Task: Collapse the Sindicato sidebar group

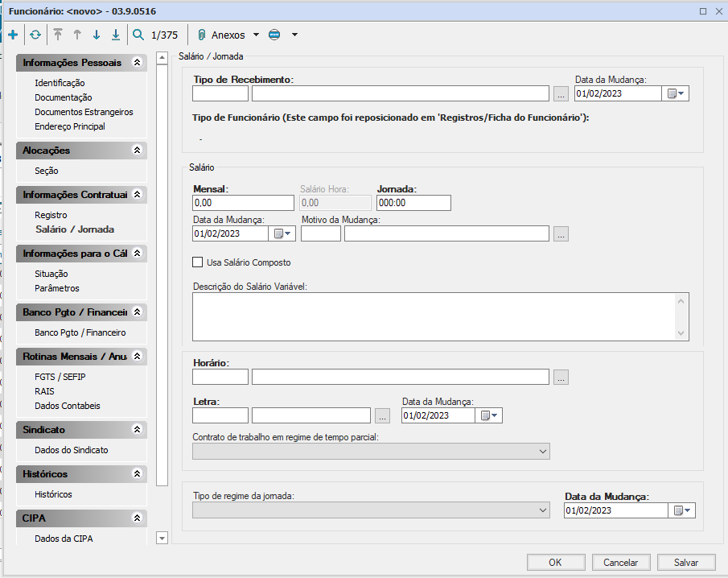Action: tap(137, 430)
